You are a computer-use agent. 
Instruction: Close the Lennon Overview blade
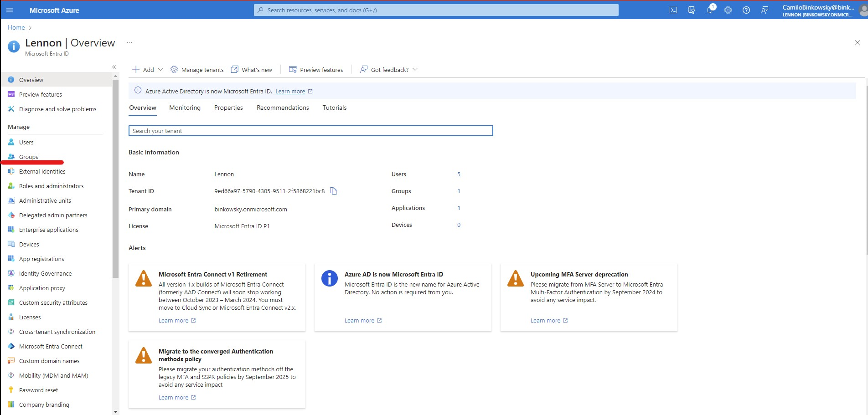pos(858,43)
